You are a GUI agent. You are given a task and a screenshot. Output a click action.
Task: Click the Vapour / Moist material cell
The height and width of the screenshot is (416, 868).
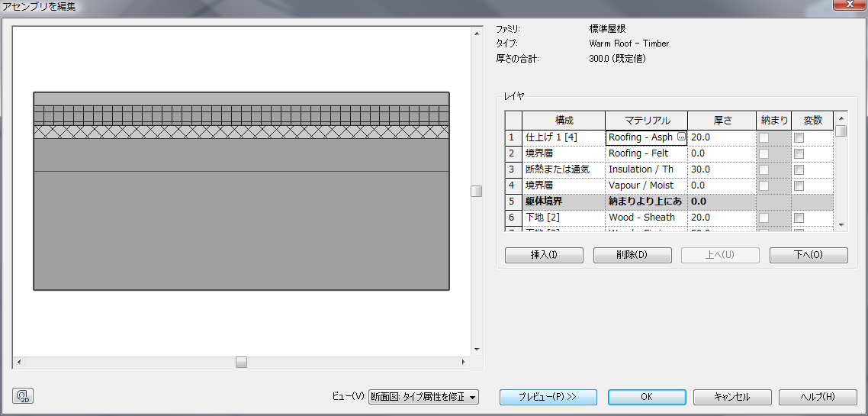pyautogui.click(x=647, y=185)
